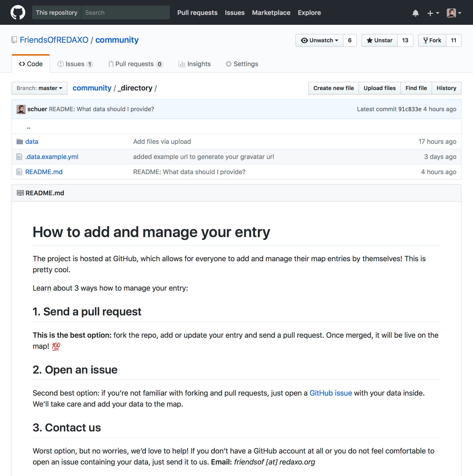Open Issues in top navigation
Viewport: 473px width, 476px height.
(x=235, y=13)
